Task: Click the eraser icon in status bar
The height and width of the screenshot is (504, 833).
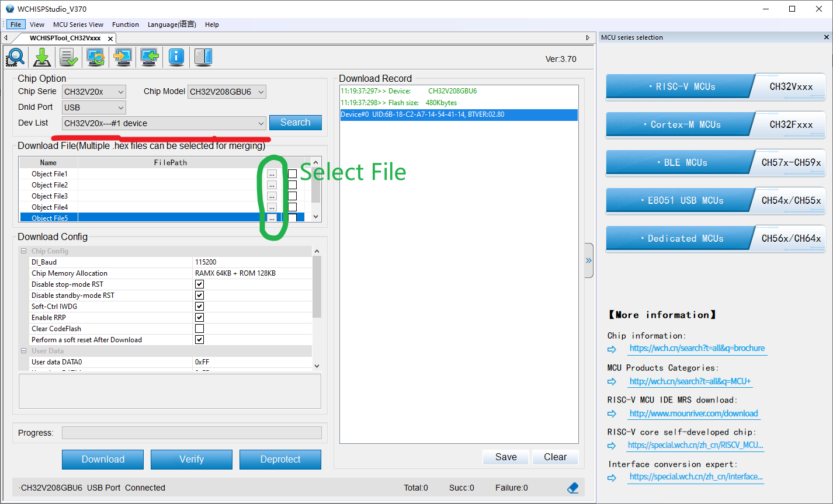Action: click(x=572, y=488)
